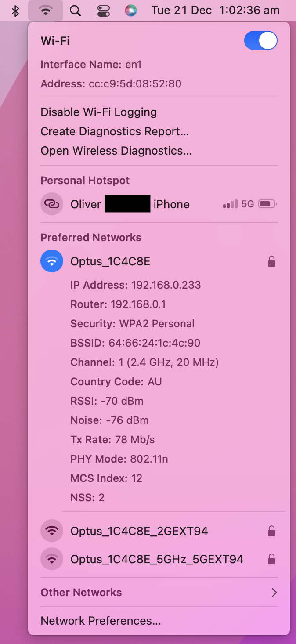Expand Other Networks chevron
The image size is (296, 644).
pos(274,593)
